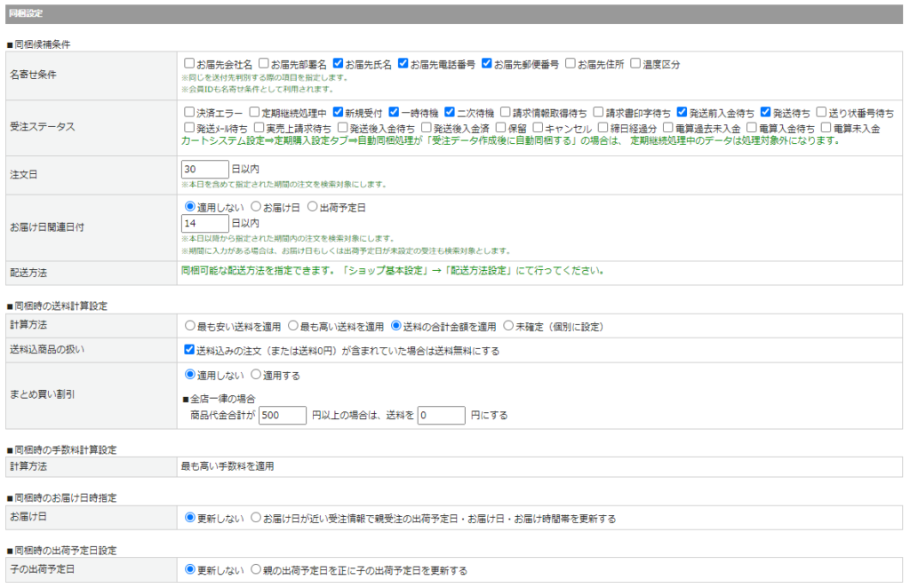Select 最も高い送料を適用 radio option

point(293,326)
